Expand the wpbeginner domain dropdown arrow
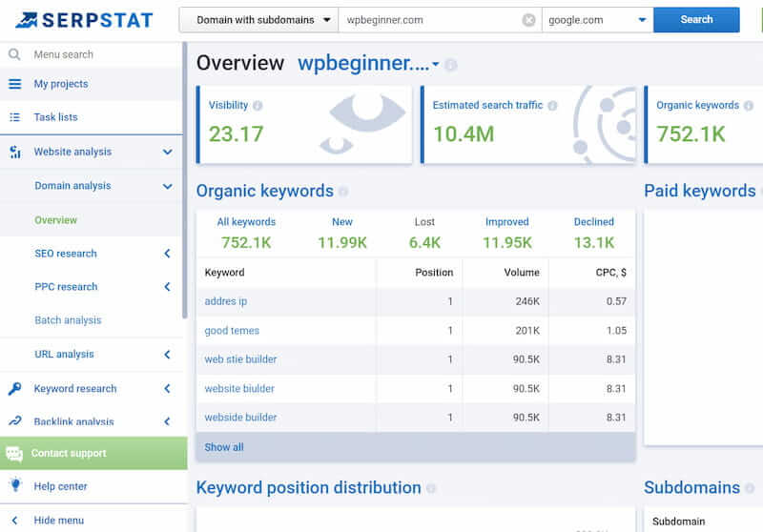 (x=436, y=65)
